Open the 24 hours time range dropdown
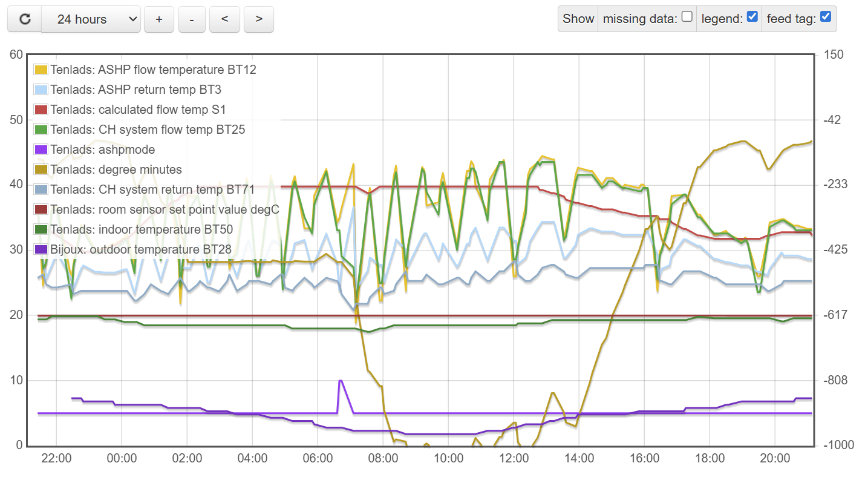The image size is (868, 483). pos(91,19)
